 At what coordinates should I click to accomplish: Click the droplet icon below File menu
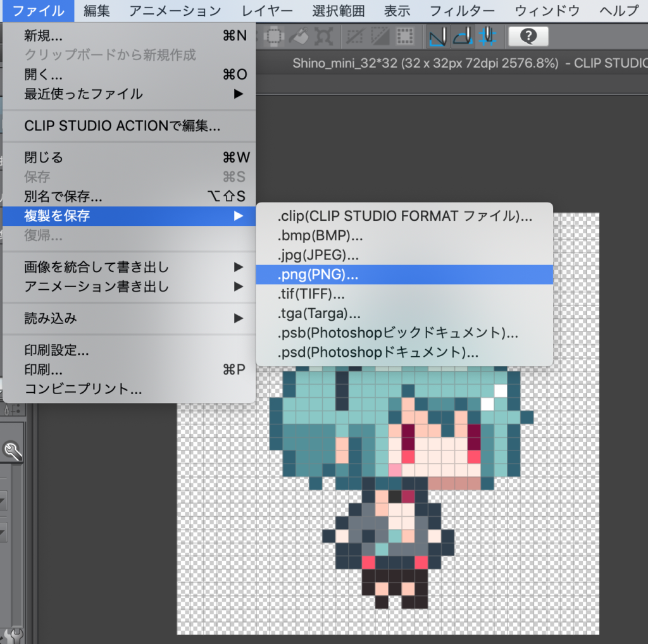coord(6,410)
